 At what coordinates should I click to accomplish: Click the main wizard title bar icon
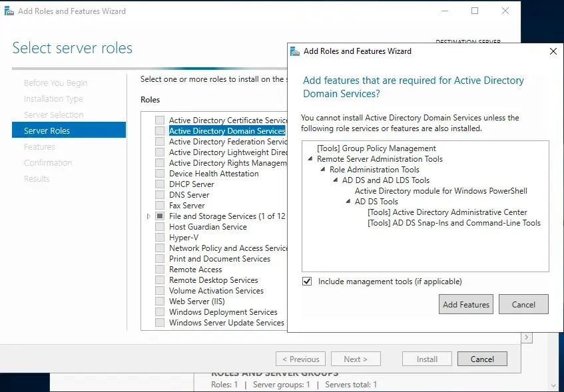9,11
